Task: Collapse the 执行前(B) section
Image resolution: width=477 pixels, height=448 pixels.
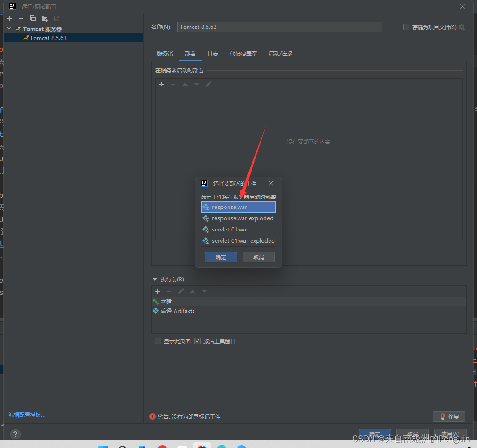Action: point(154,280)
